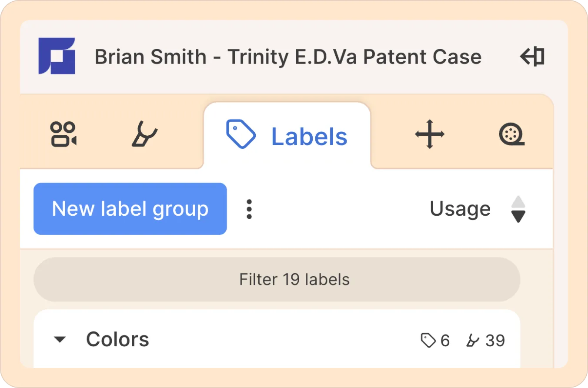Collapse the Colors label group
The height and width of the screenshot is (388, 588).
point(60,340)
